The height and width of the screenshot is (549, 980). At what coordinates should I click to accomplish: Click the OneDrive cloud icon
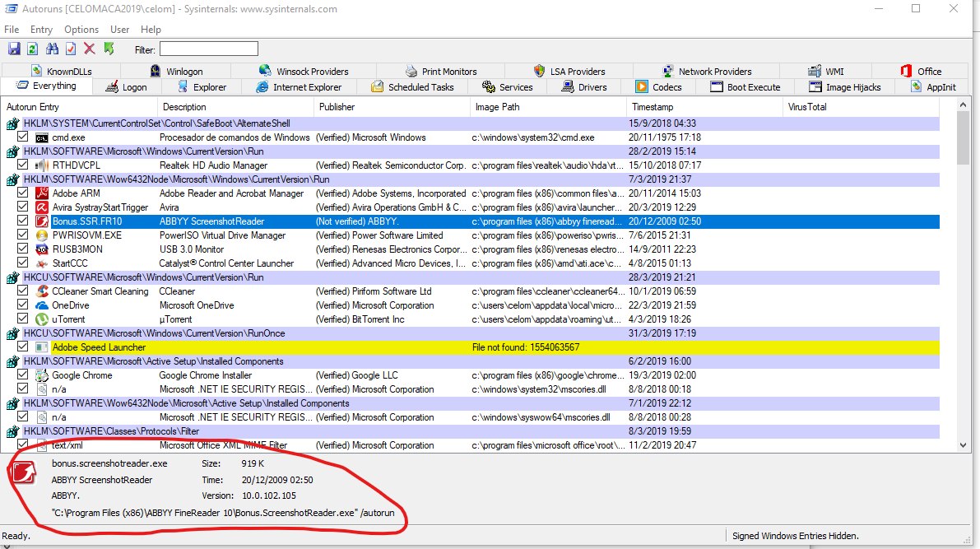[x=42, y=305]
